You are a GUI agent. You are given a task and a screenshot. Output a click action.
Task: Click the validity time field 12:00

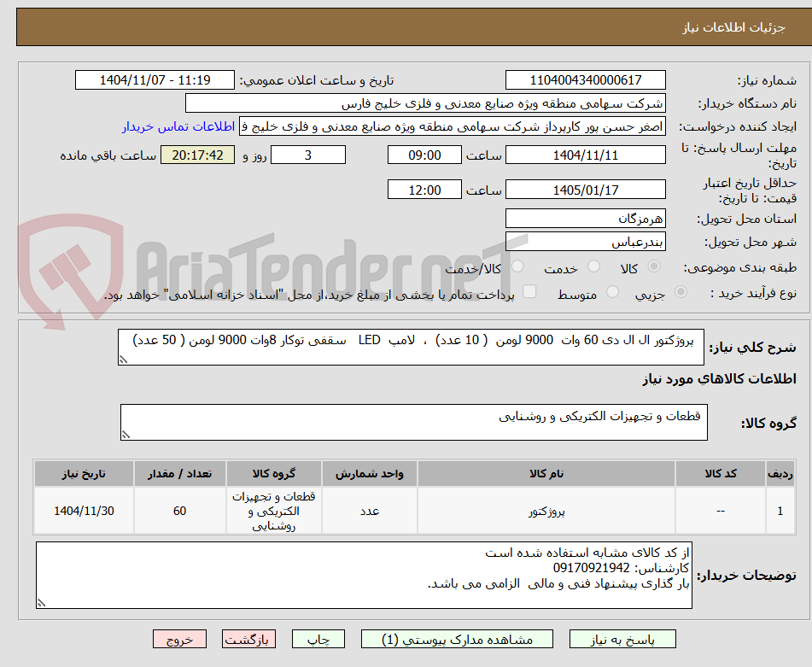click(424, 190)
